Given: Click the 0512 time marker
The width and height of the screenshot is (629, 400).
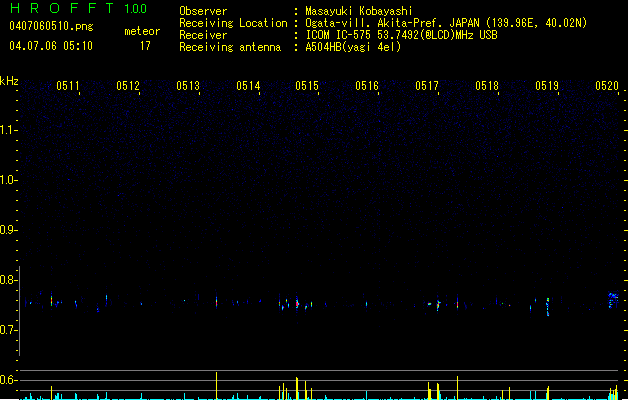Looking at the screenshot, I should 128,86.
